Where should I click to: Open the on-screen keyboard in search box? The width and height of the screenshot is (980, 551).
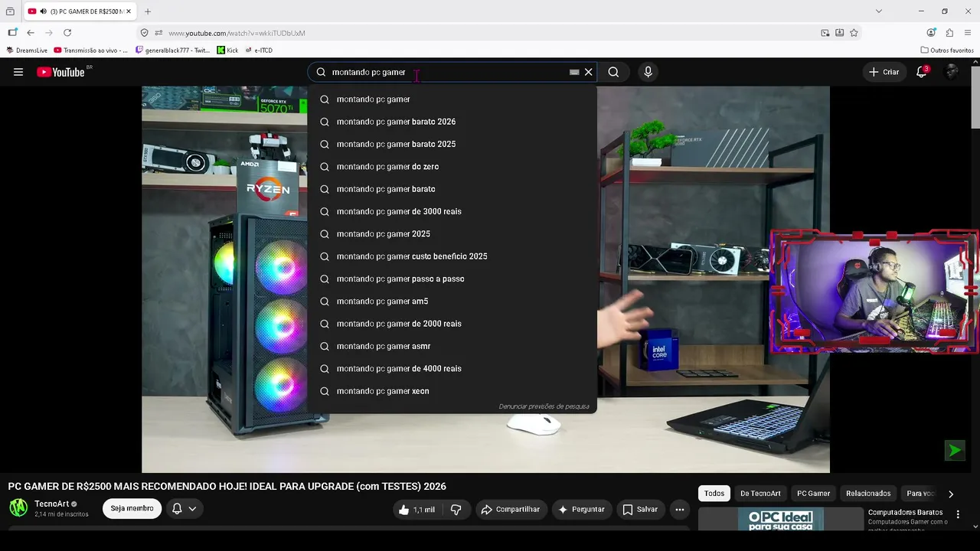(574, 72)
